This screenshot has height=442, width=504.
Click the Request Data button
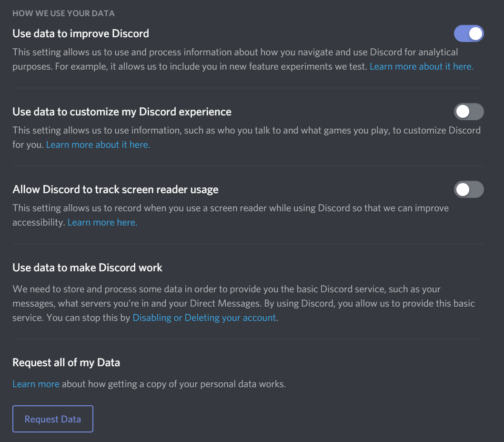[53, 419]
